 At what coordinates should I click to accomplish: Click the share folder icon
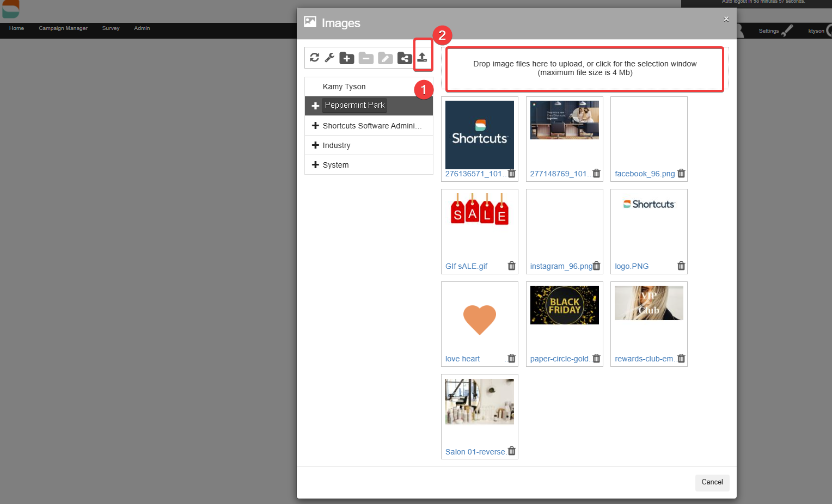[405, 58]
